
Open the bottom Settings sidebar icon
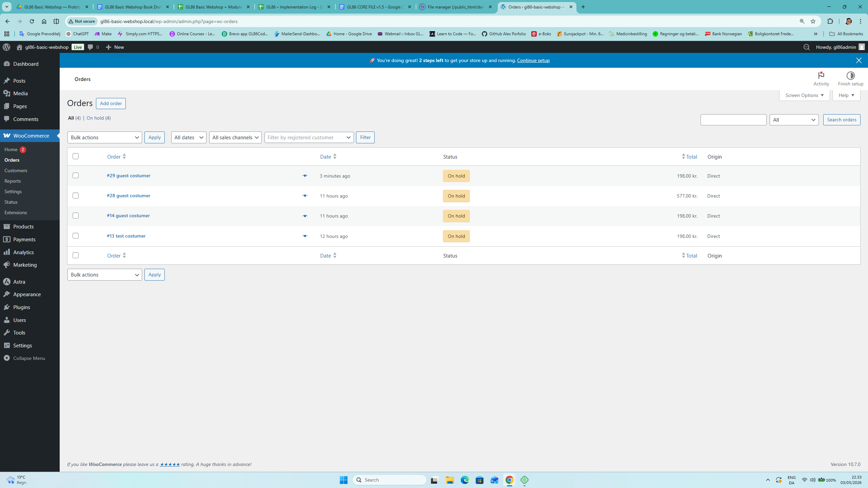7,345
